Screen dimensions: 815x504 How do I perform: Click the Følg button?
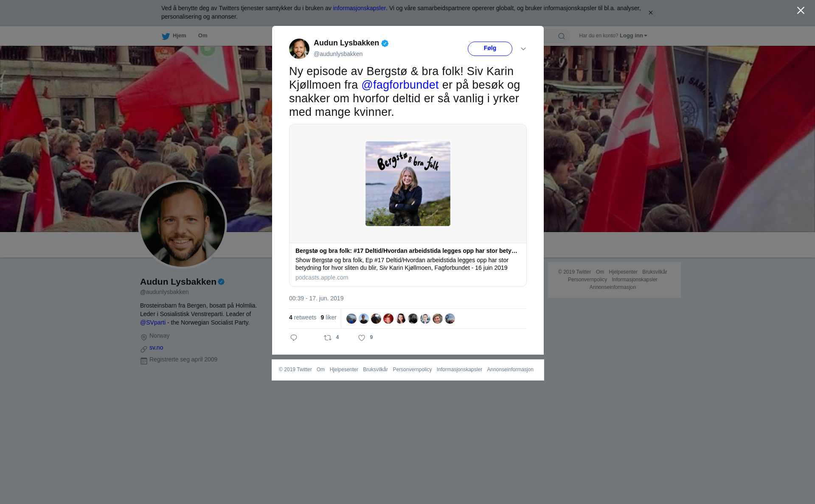pyautogui.click(x=490, y=49)
